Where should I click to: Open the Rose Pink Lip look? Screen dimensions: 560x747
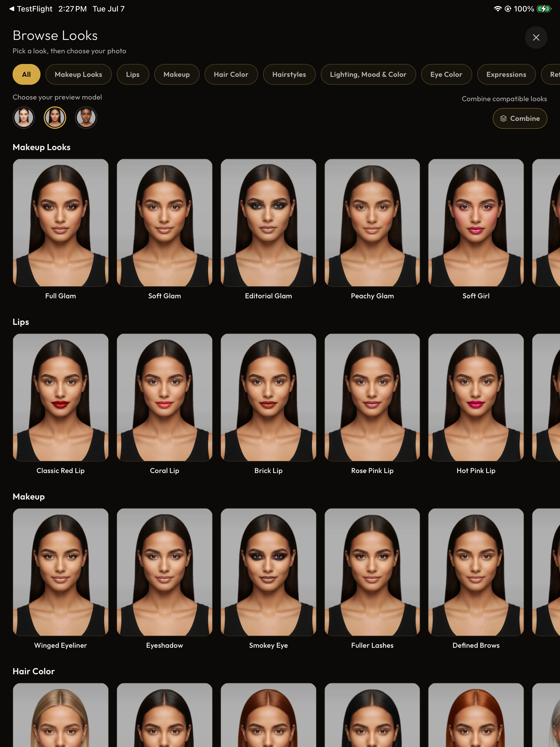[372, 398]
